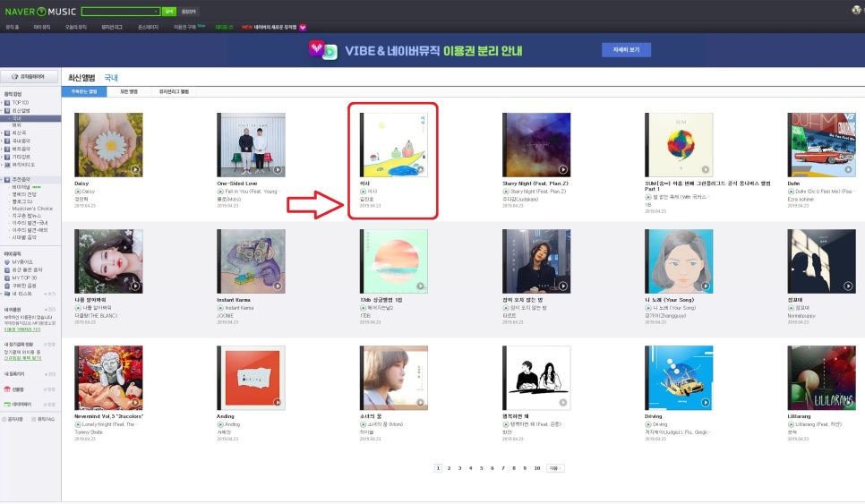Viewport: 865px width, 504px height.
Task: Open VIBE heart icon in top menu
Action: tap(303, 27)
